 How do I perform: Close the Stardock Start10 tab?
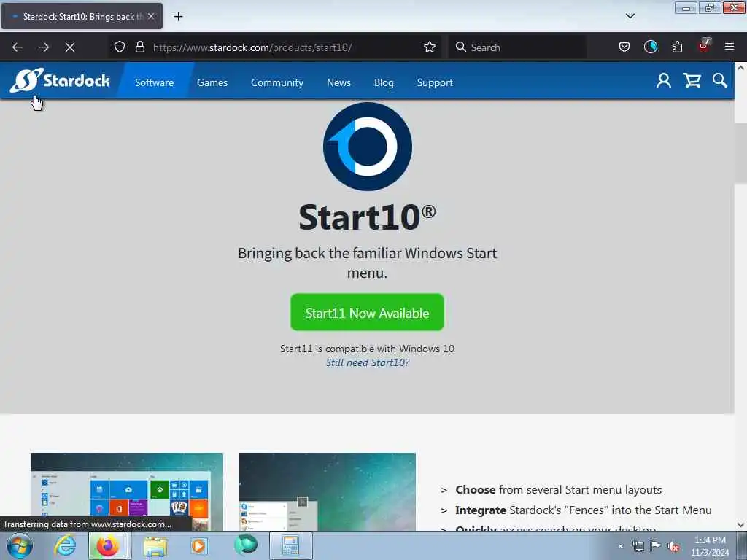[151, 16]
